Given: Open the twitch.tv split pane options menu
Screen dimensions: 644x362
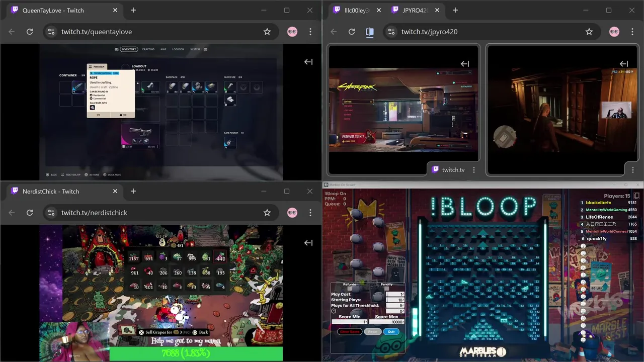Looking at the screenshot, I should click(x=474, y=170).
